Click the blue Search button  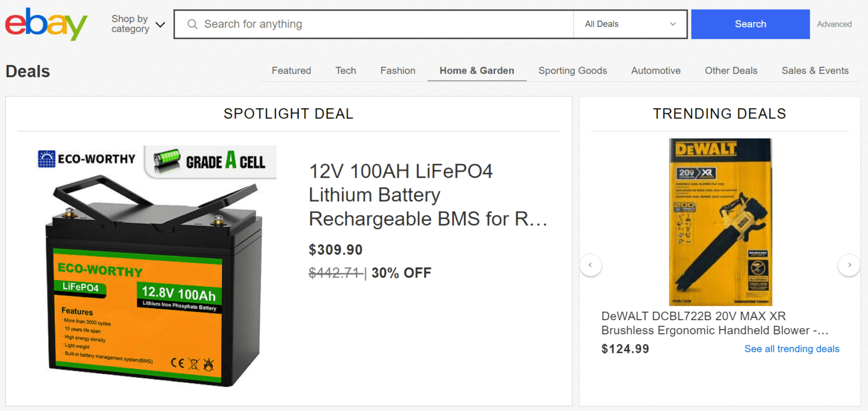click(750, 24)
